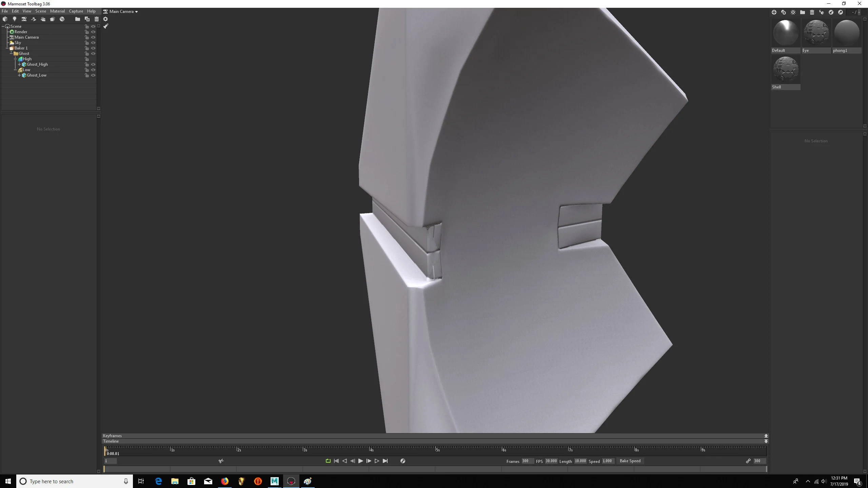Toggle visibility of Ghost_Low layer
Screen dimensions: 868x488
(94, 75)
